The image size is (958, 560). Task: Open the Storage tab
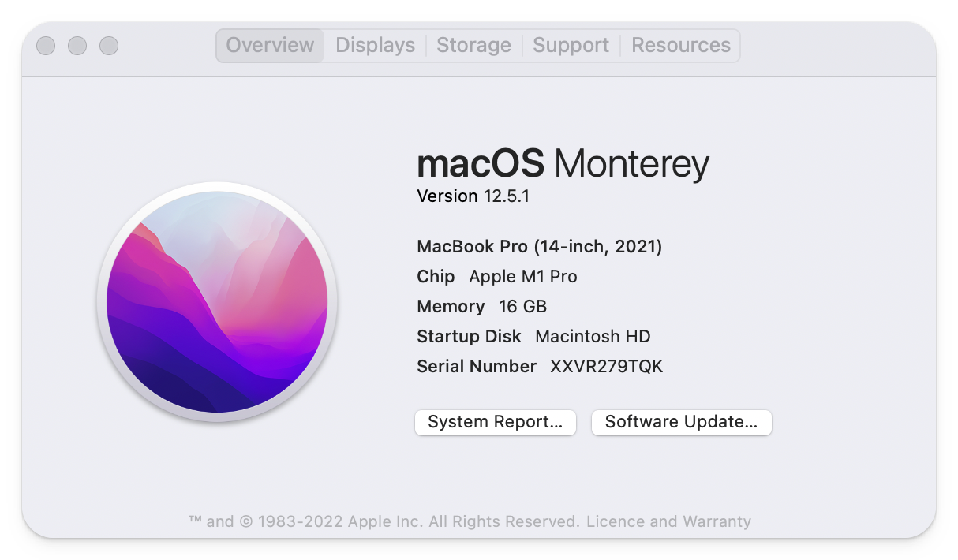click(473, 45)
